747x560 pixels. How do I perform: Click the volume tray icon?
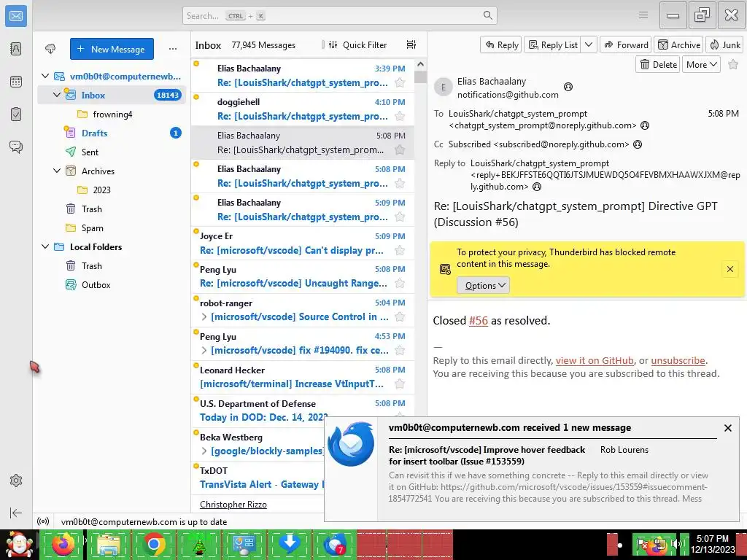coord(676,544)
